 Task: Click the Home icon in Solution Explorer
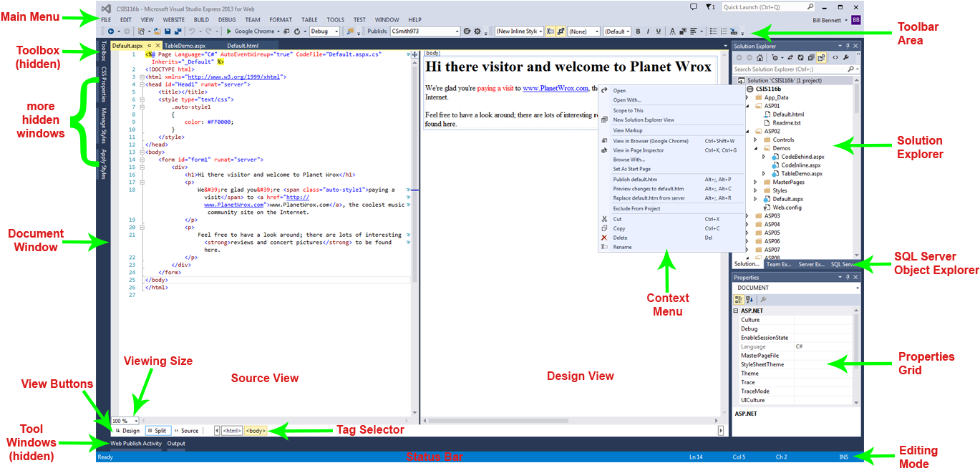point(760,57)
